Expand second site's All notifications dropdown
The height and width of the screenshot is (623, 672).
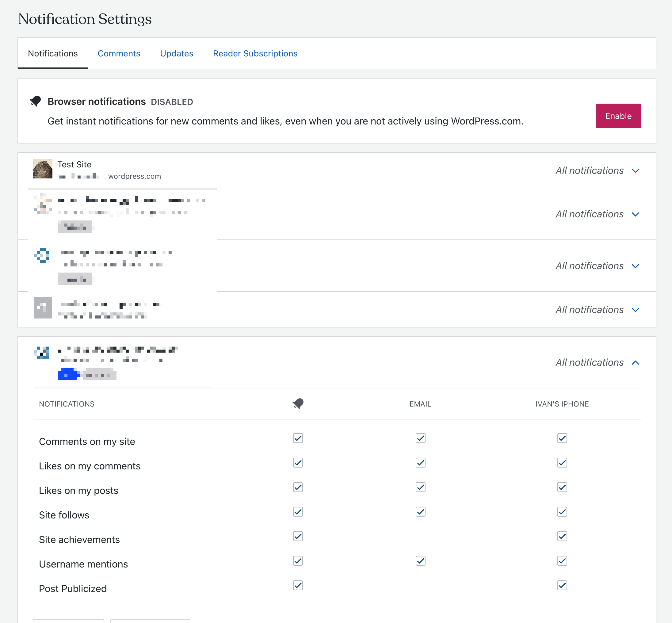tap(597, 214)
